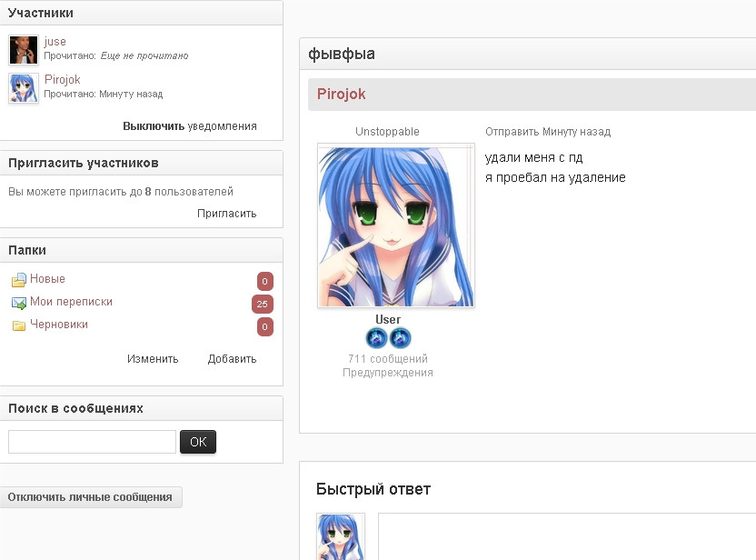Focus the message search input field
Screen dimensions: 756x560
coord(92,442)
